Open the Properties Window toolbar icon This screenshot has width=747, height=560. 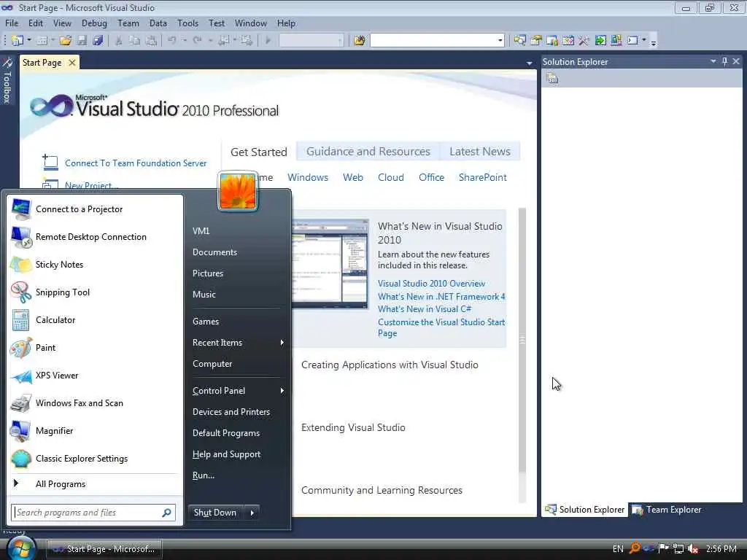[536, 41]
